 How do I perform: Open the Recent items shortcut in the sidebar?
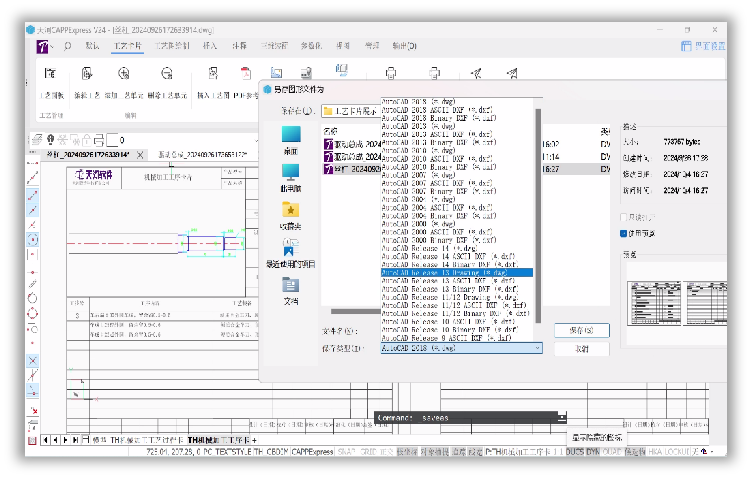click(291, 252)
